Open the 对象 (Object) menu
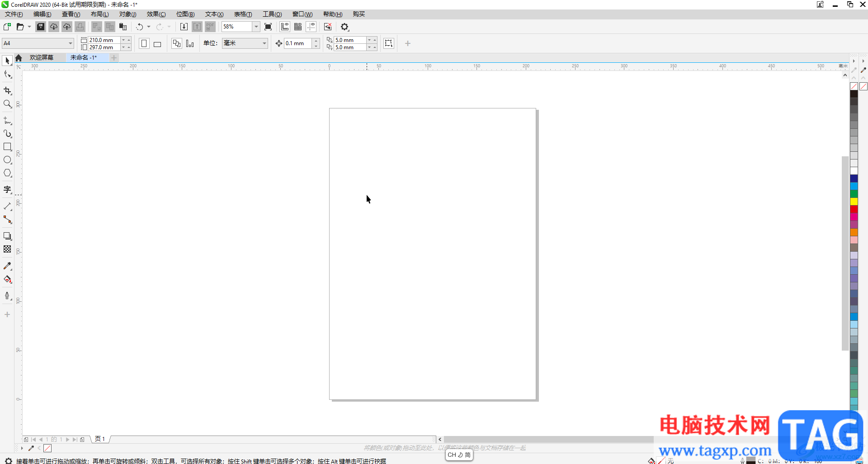This screenshot has width=868, height=464. click(x=128, y=14)
